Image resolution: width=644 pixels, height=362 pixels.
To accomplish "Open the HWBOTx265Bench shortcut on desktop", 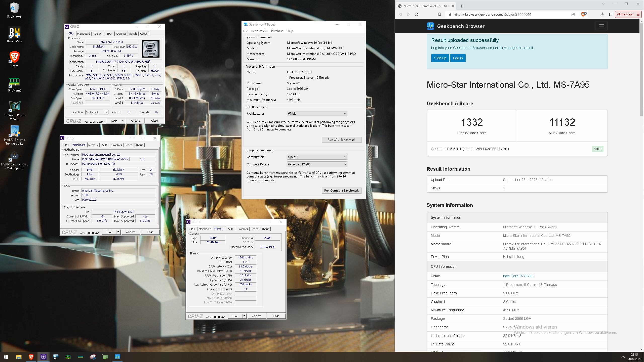I will click(x=14, y=160).
